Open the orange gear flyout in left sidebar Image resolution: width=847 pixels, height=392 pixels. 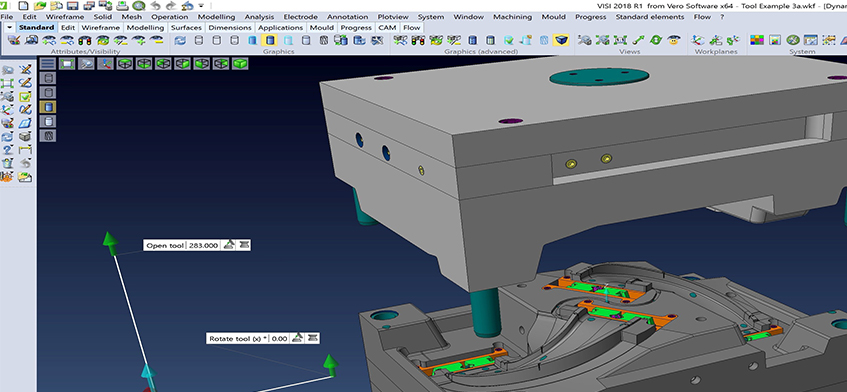[7, 177]
